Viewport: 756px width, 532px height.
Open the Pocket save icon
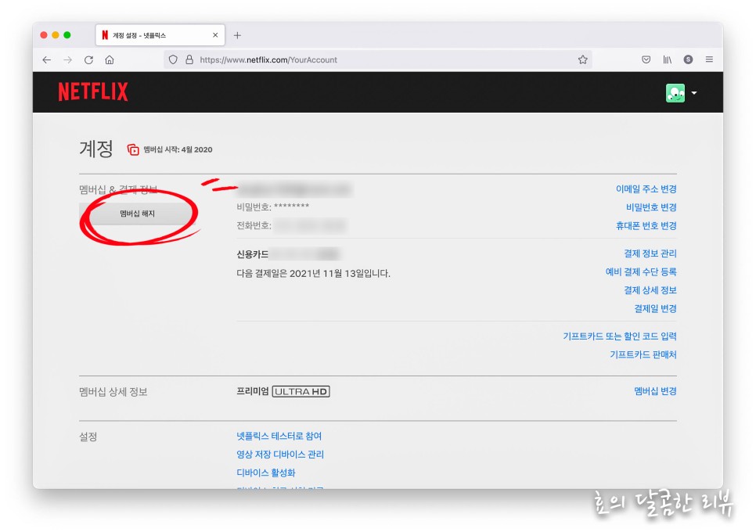coord(646,59)
